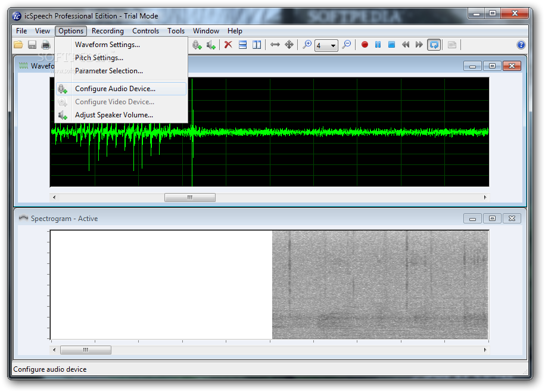Click spectrogram scrollbar right arrow
The width and height of the screenshot is (545, 392).
pyautogui.click(x=485, y=350)
